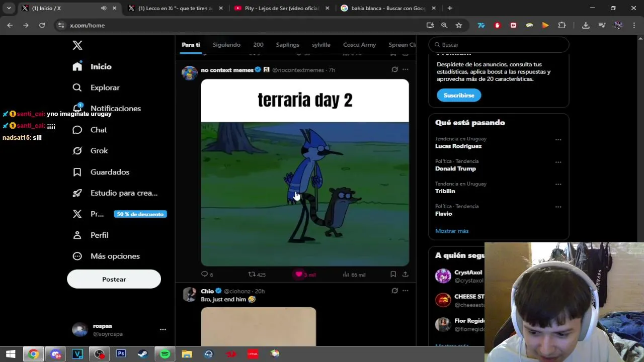The image size is (644, 362).
Task: Open Premium with 50% discount
Action: coord(119,214)
